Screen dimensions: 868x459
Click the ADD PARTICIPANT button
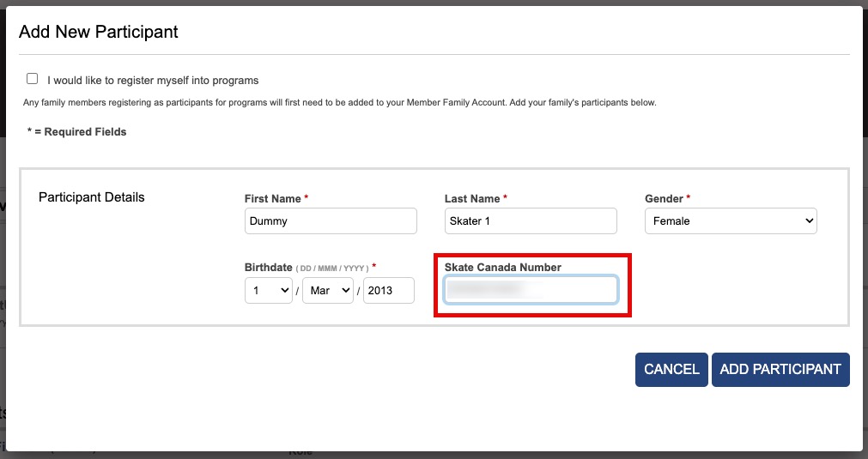click(x=780, y=370)
